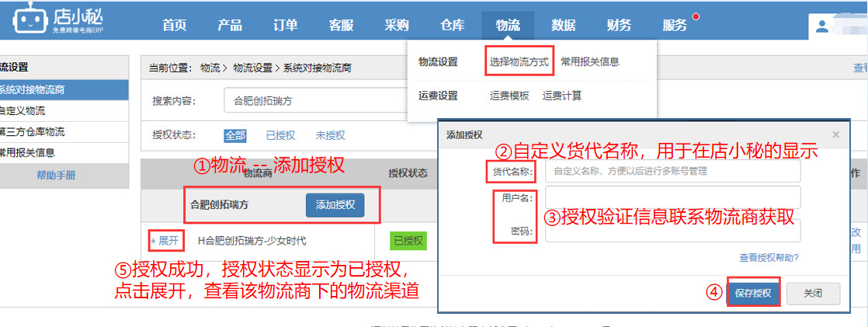Open 运费模板 from the dropdown
The height and width of the screenshot is (327, 868).
pos(509,96)
